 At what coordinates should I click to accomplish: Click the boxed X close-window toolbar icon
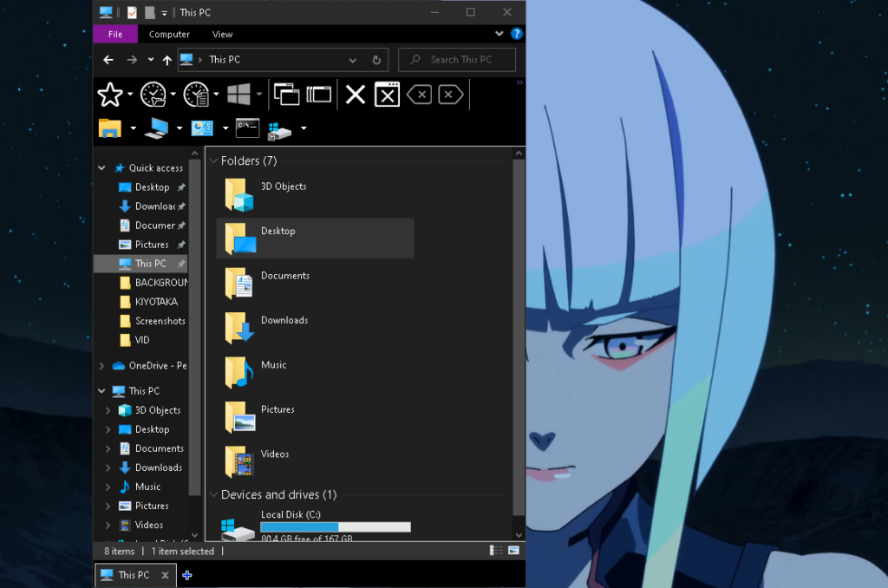(x=388, y=95)
